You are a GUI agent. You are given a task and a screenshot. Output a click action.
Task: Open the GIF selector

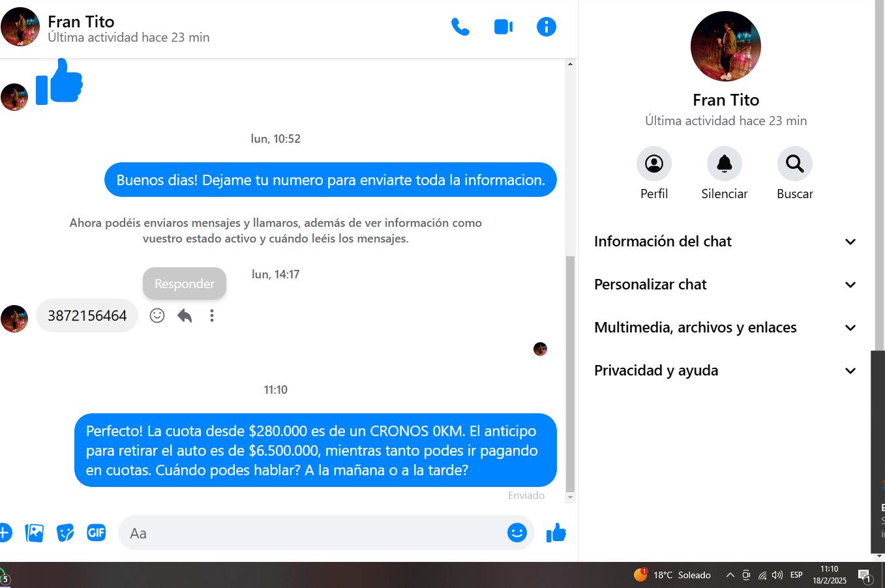coord(97,533)
